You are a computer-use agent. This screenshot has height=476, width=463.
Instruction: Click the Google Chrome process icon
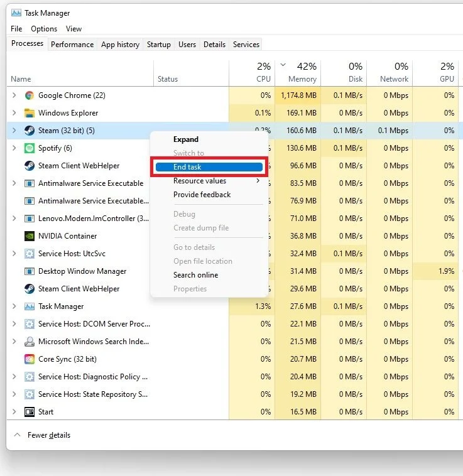[30, 95]
